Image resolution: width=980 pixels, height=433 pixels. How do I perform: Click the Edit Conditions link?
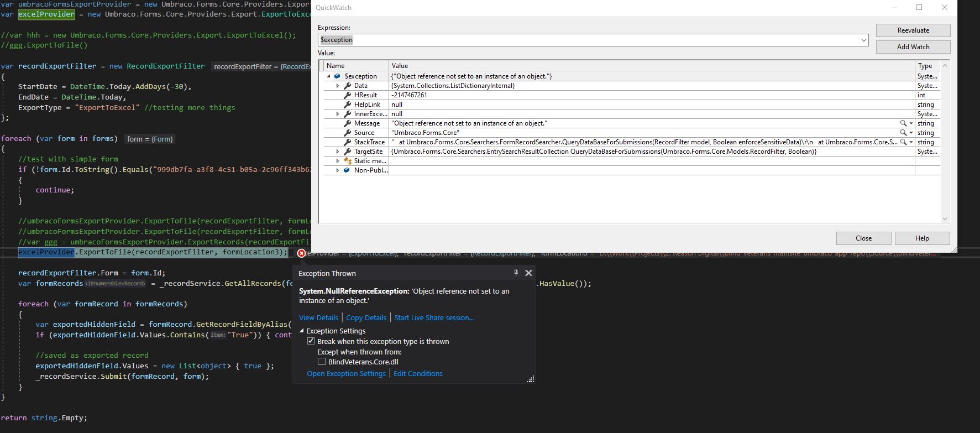tap(418, 373)
